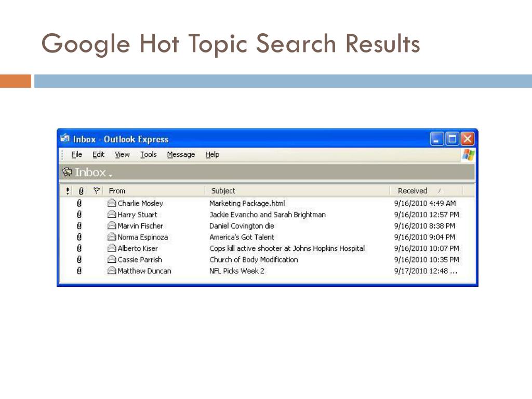Select the Jackie Evancho and Sarah Brightman subject
The height and width of the screenshot is (399, 532).
(x=268, y=215)
